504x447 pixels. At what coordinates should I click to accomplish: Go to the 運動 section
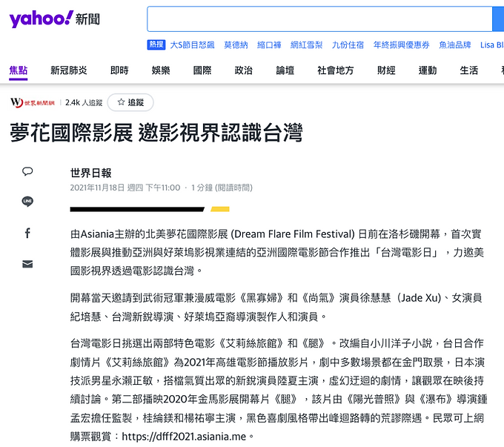(428, 70)
